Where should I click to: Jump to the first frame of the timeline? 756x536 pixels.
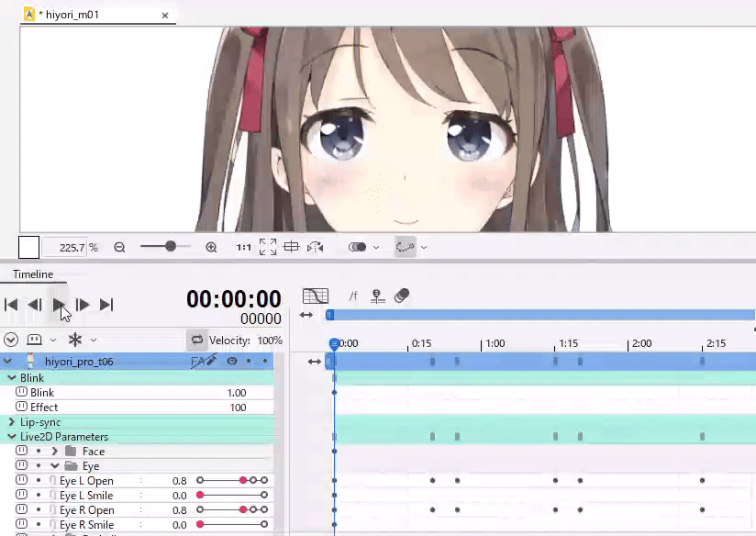[x=11, y=305]
